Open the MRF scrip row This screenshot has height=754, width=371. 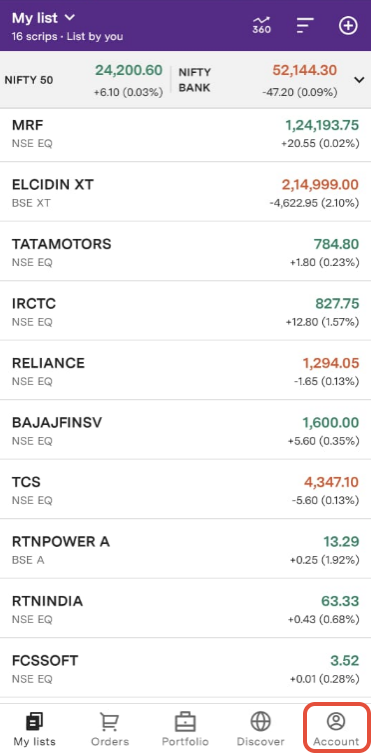tap(186, 133)
